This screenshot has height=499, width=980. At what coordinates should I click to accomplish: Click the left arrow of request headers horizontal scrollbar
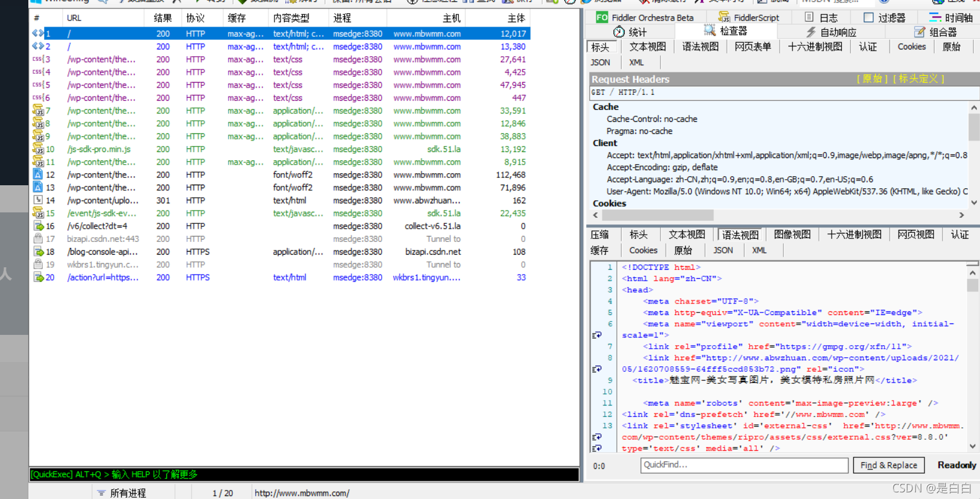point(596,215)
